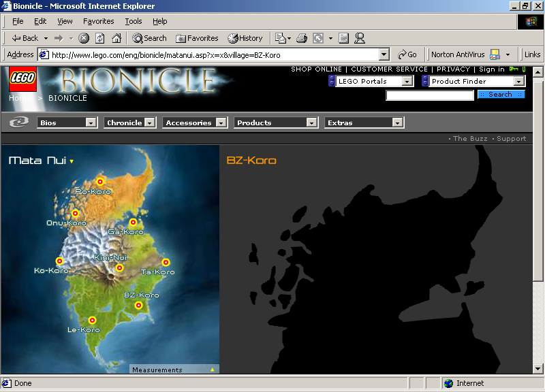545x392 pixels.
Task: Select the Ko-Koro map marker
Action: tap(59, 261)
